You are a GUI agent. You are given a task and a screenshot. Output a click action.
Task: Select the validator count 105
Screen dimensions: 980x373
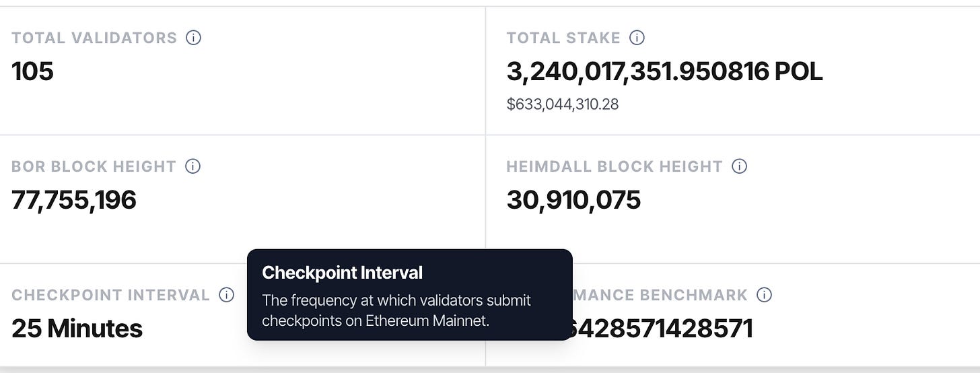(x=32, y=71)
